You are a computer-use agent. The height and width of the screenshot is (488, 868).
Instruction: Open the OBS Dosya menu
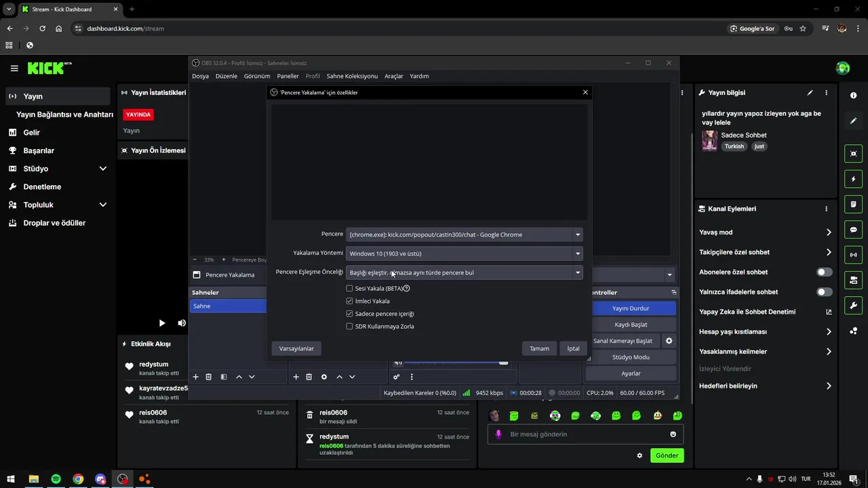click(200, 76)
